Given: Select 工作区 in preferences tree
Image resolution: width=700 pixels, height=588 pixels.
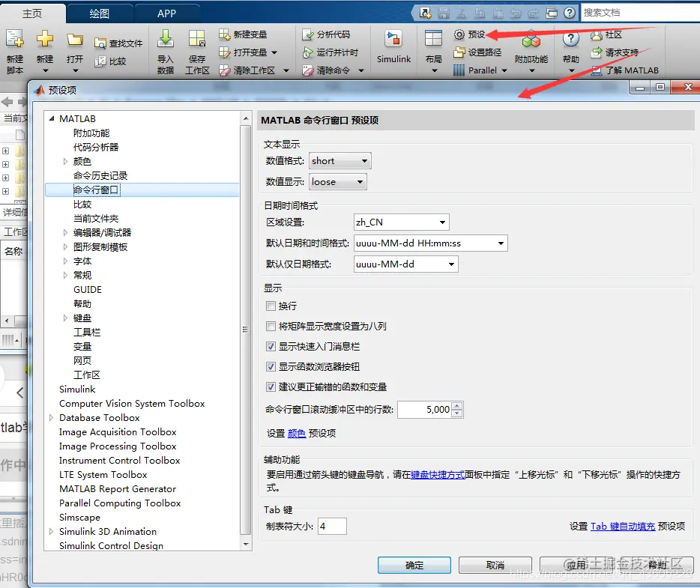Looking at the screenshot, I should pyautogui.click(x=87, y=375).
